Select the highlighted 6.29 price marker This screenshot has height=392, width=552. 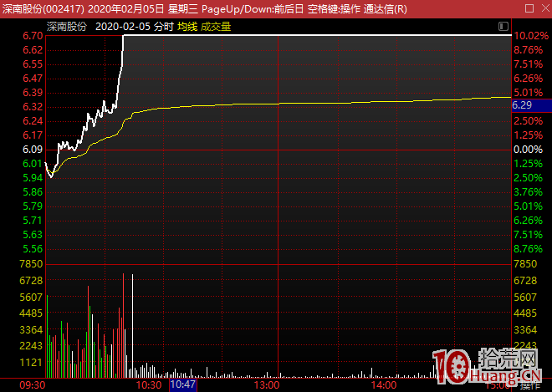click(x=531, y=105)
